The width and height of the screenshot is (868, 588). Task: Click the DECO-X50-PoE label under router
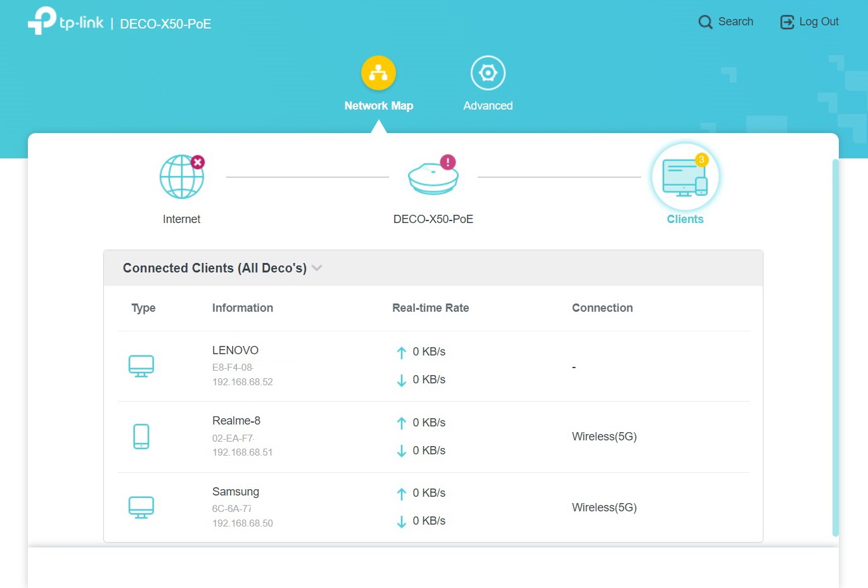point(433,219)
